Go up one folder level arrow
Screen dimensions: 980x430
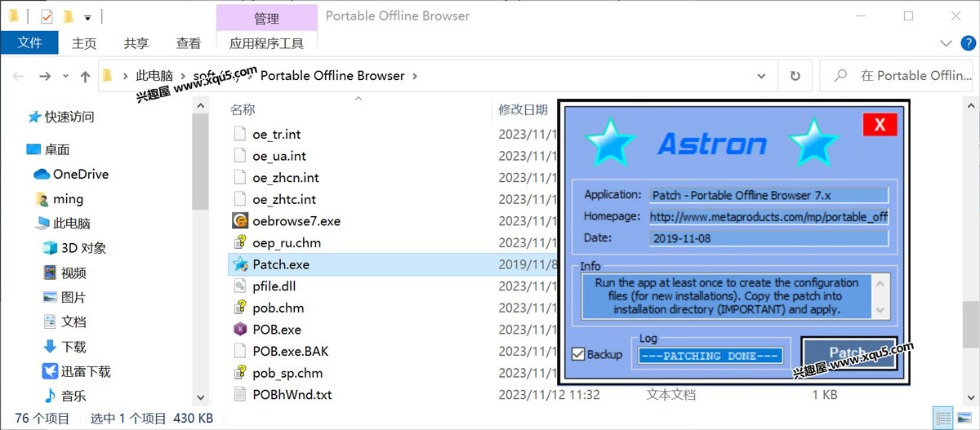tap(85, 76)
